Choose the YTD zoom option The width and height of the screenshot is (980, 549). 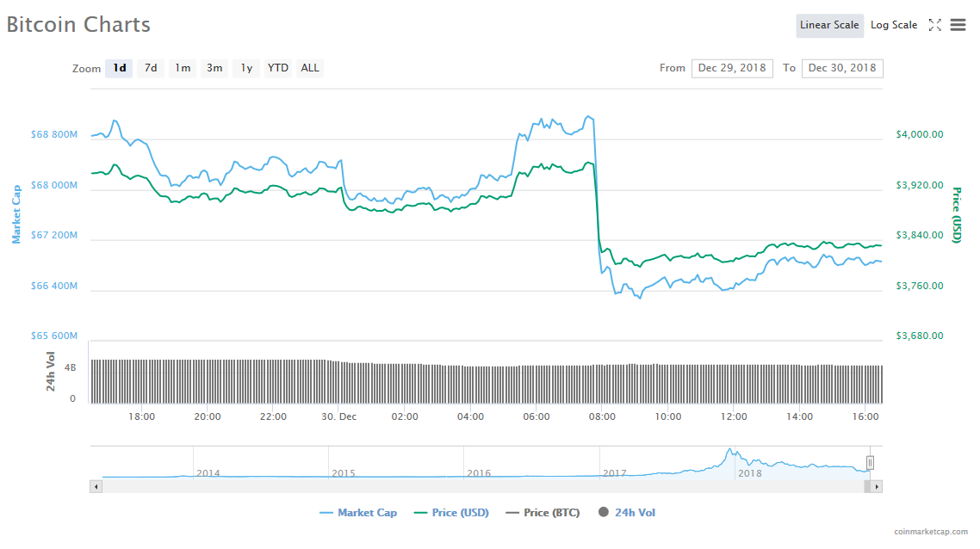(278, 68)
